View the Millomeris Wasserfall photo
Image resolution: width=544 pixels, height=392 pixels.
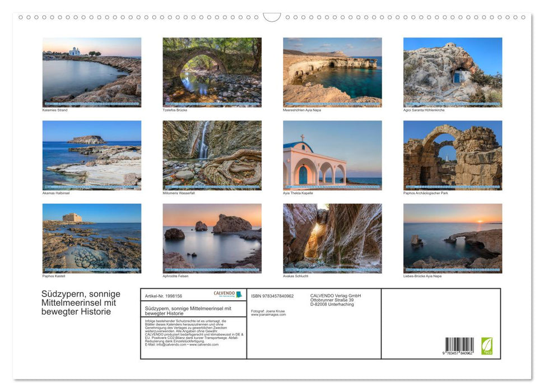[x=212, y=155]
